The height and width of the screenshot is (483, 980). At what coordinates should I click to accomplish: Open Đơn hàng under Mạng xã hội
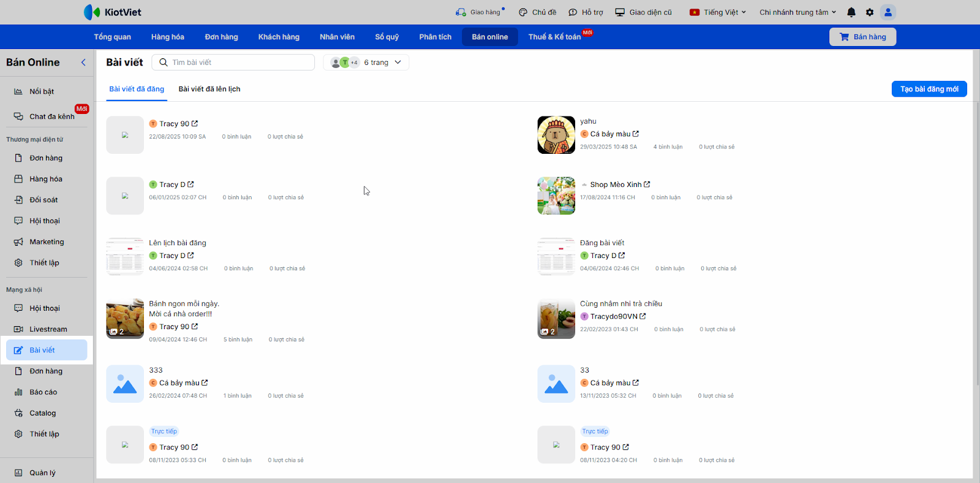point(47,371)
